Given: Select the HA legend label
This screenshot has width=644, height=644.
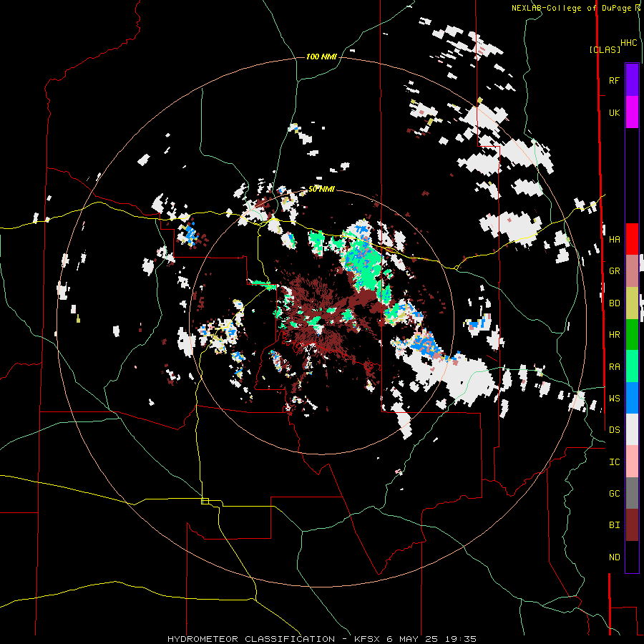Looking at the screenshot, I should click(x=614, y=240).
